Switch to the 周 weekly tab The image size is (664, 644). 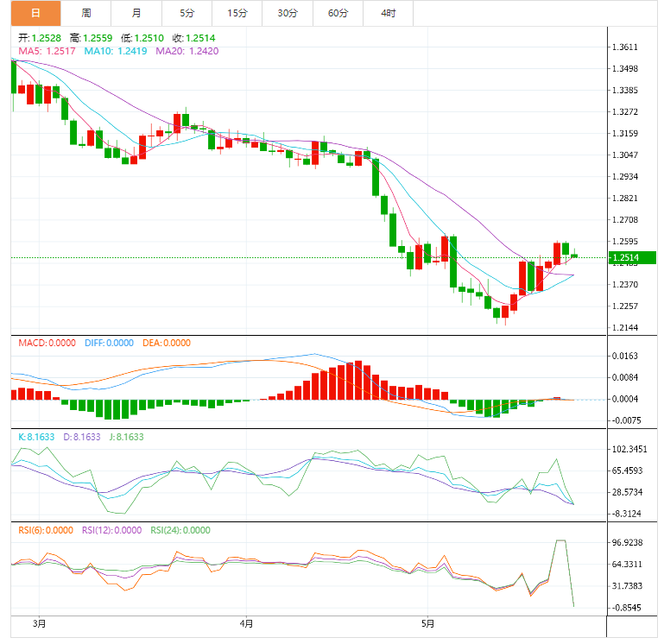(86, 13)
